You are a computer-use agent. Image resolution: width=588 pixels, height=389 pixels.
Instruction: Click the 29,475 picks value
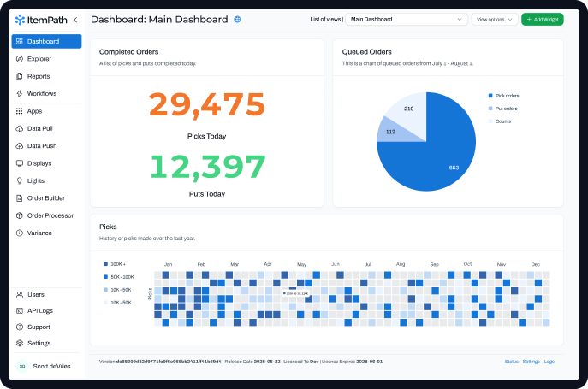pos(207,105)
